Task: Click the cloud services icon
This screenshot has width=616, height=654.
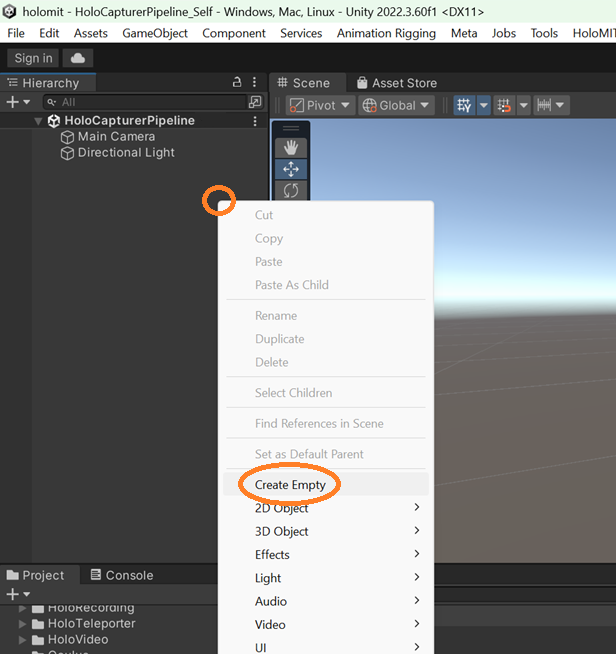Action: 77,58
